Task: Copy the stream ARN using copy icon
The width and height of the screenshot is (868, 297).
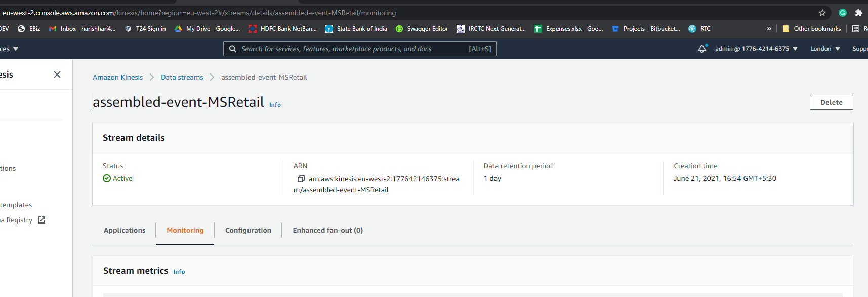Action: pos(301,179)
